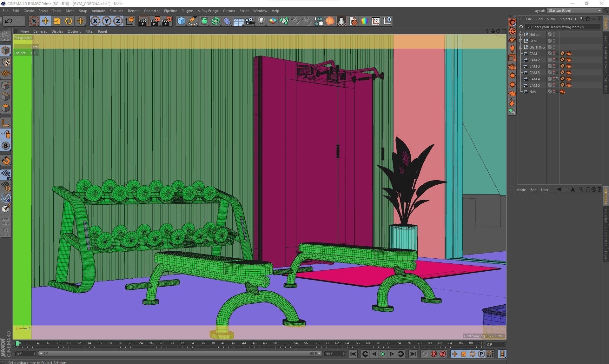Expand the GYM group
Screen dimensions: 609x364
pos(521,41)
